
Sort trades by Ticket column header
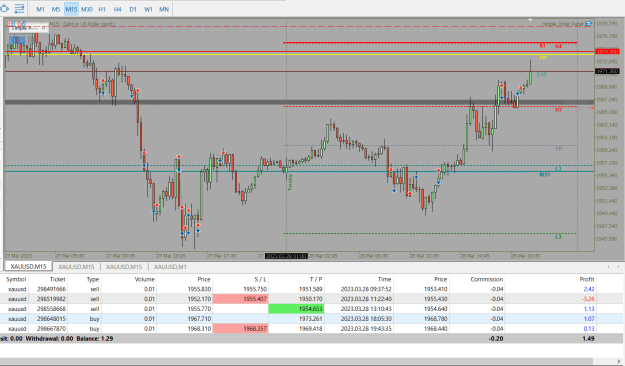57,279
